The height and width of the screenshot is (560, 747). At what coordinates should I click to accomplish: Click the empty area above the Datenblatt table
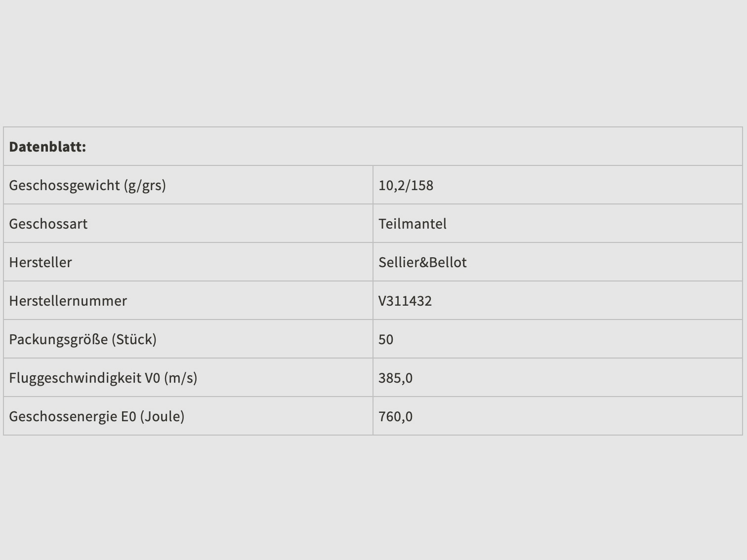pyautogui.click(x=373, y=64)
